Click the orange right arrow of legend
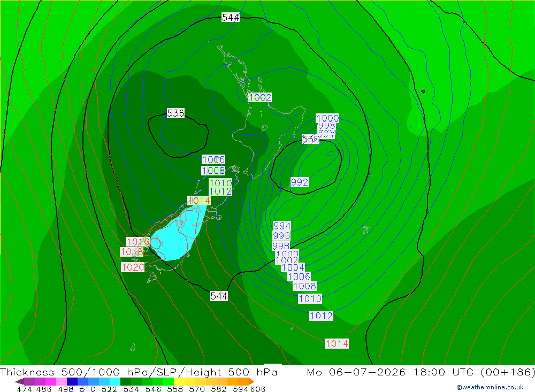 251,381
